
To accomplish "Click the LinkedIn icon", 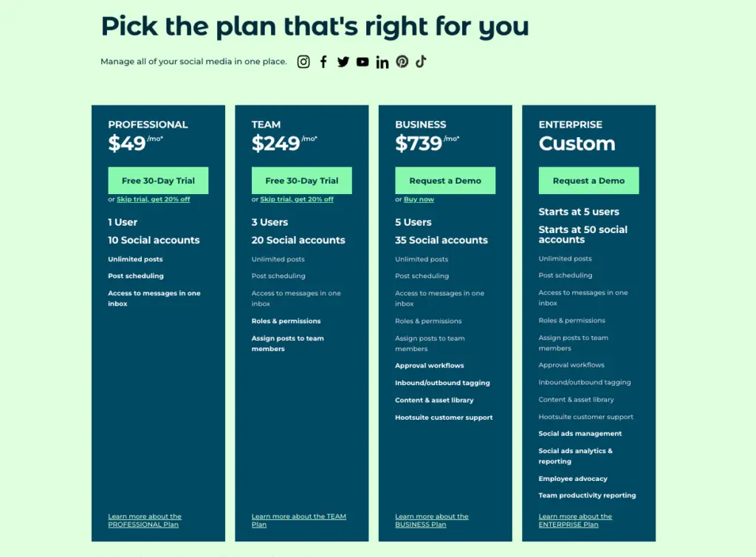I will 382,62.
